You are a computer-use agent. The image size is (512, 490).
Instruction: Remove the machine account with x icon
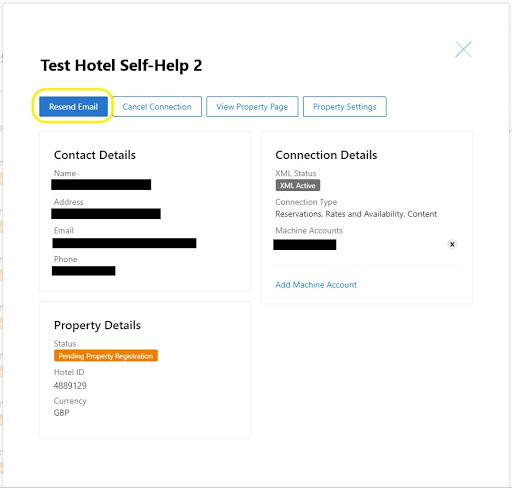coord(452,244)
